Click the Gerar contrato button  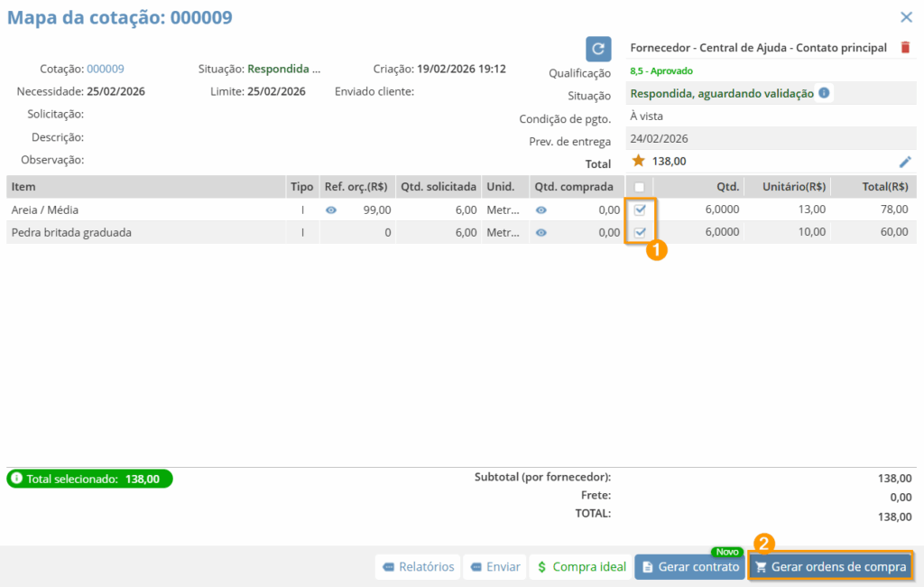(x=689, y=567)
